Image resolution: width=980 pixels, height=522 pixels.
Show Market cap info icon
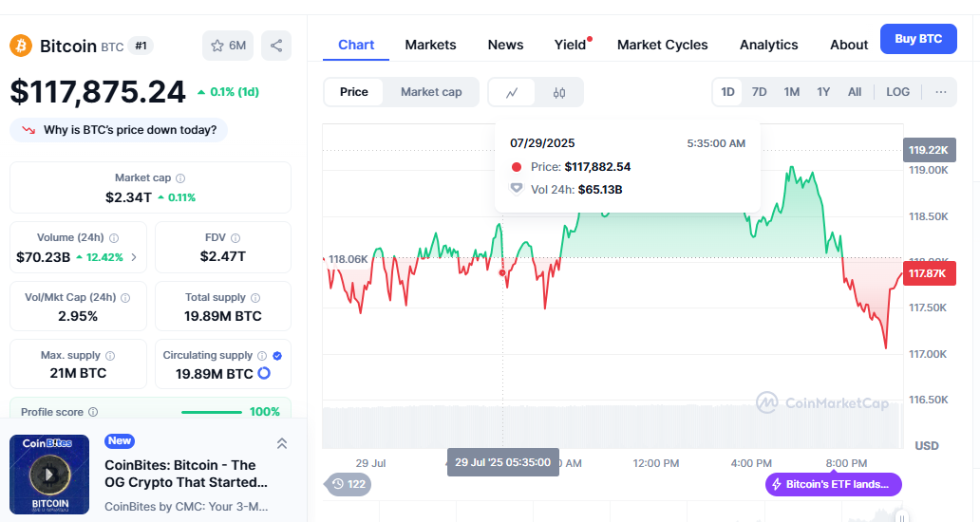pyautogui.click(x=180, y=178)
